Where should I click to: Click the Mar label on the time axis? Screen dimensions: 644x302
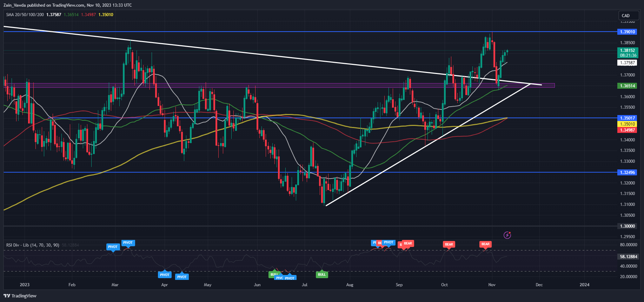(115, 285)
